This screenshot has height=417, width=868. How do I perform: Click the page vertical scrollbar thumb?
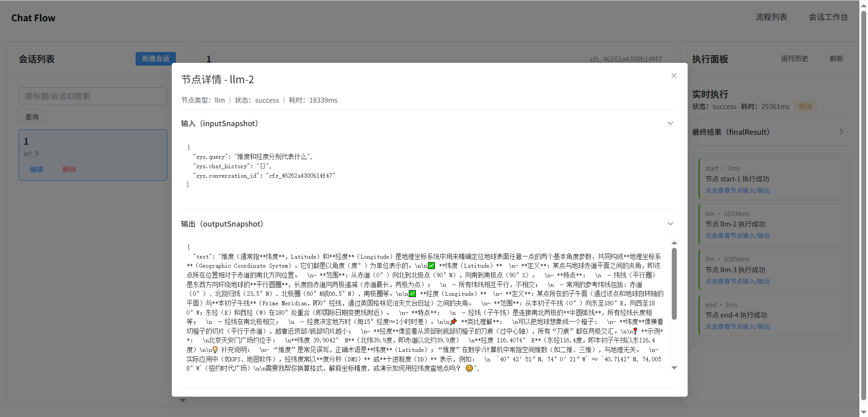point(863,206)
